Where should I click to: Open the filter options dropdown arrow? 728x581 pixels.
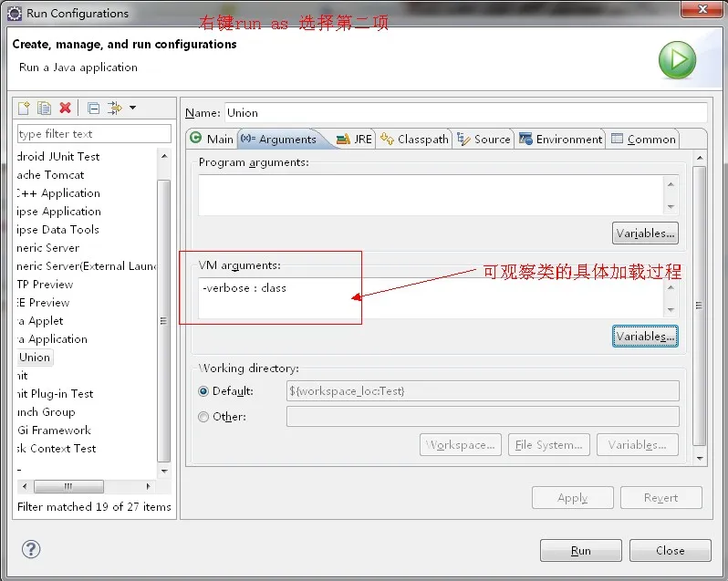pos(132,109)
